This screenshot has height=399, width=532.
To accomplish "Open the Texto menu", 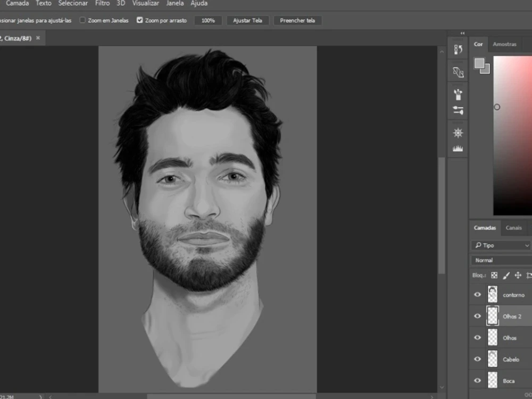I will point(44,3).
